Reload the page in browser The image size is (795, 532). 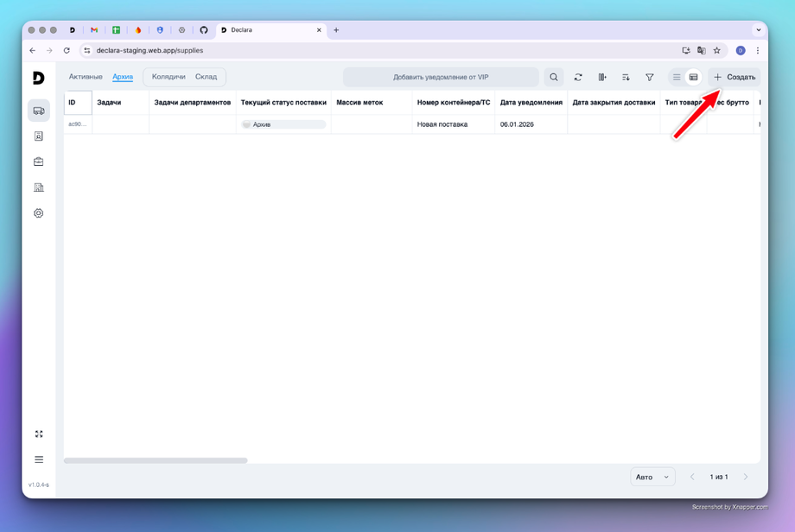[67, 50]
